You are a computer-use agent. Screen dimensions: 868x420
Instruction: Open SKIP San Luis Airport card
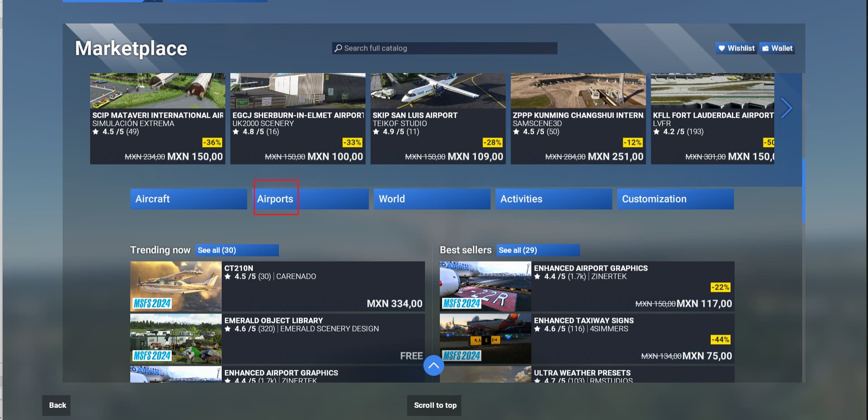pos(438,119)
